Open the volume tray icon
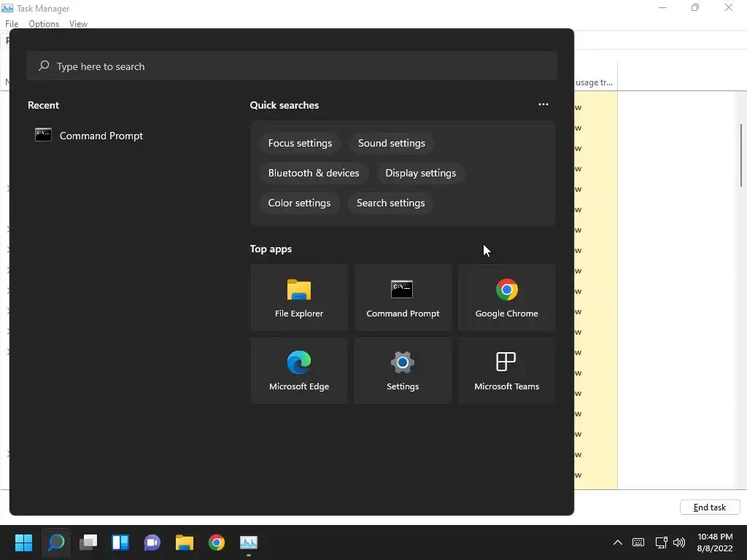The width and height of the screenshot is (747, 560). (x=679, y=542)
